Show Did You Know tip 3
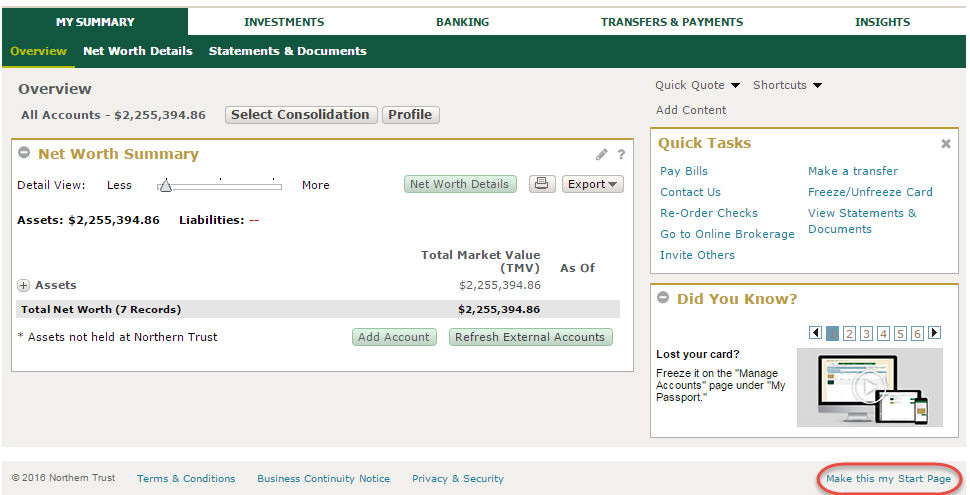This screenshot has width=970, height=495. point(867,334)
